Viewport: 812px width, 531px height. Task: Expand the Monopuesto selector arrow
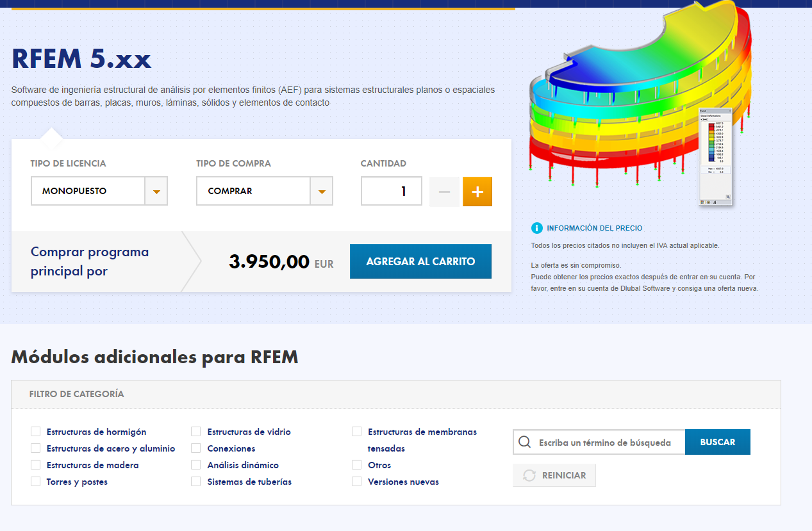tap(157, 191)
